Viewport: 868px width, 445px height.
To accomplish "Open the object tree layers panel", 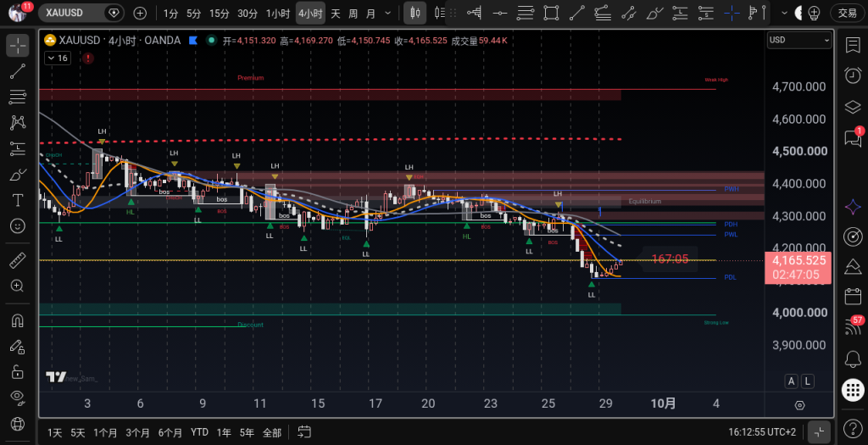I will (853, 107).
